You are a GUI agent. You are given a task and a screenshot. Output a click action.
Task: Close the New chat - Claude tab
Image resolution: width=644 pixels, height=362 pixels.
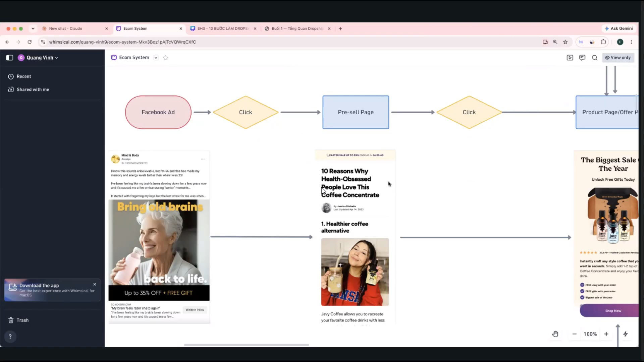(x=107, y=28)
